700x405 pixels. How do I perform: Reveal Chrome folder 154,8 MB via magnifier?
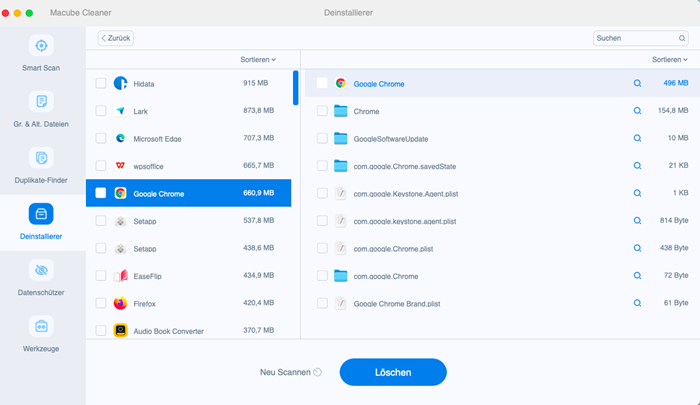point(638,111)
